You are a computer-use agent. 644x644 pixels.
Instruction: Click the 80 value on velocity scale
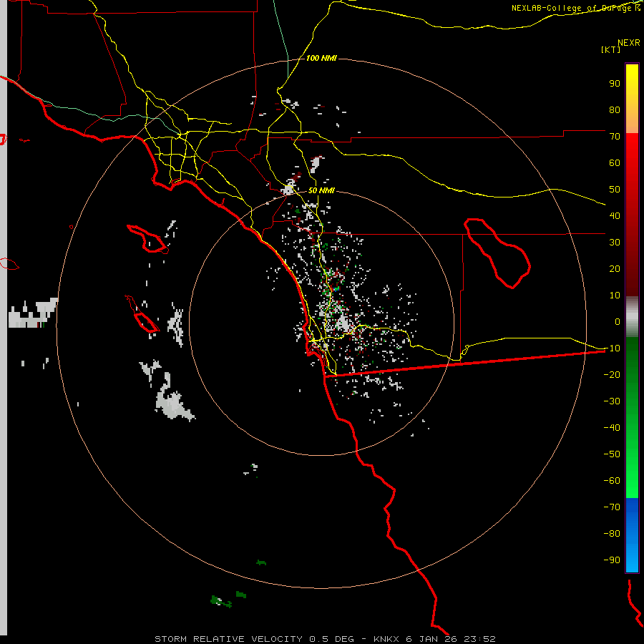[x=615, y=109]
